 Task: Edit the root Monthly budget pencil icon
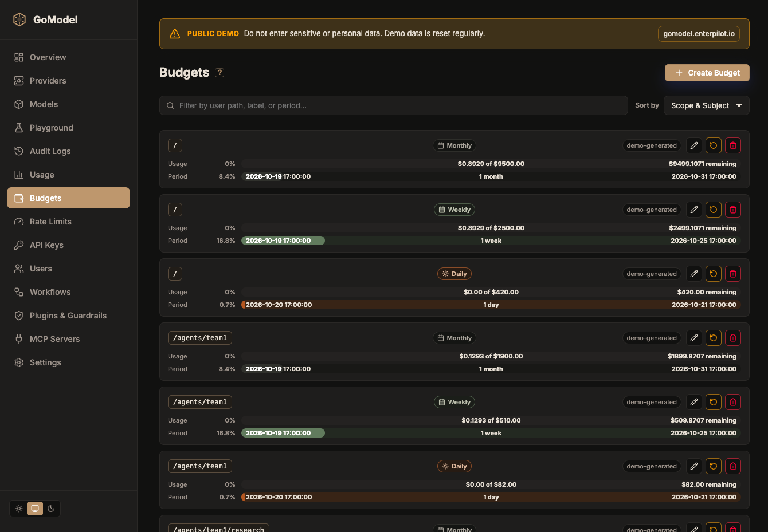pos(694,145)
